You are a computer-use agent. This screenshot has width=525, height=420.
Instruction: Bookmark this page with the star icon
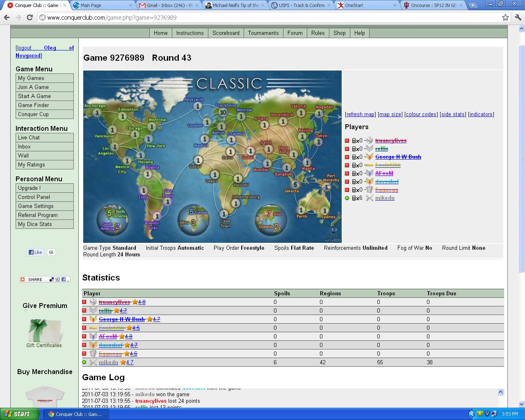coord(505,18)
